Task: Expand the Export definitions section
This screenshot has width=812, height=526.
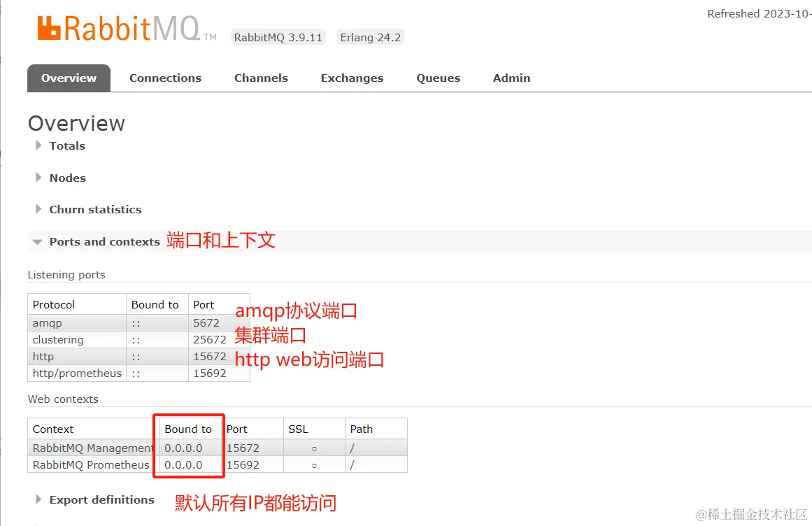Action: (94, 499)
